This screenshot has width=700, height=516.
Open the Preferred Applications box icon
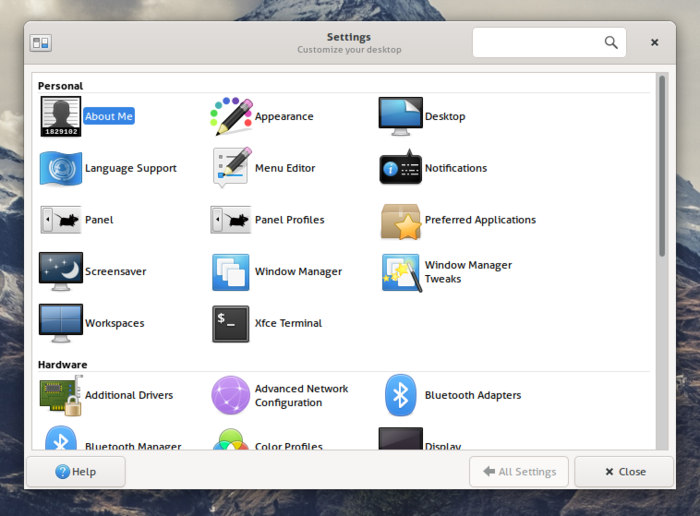400,221
